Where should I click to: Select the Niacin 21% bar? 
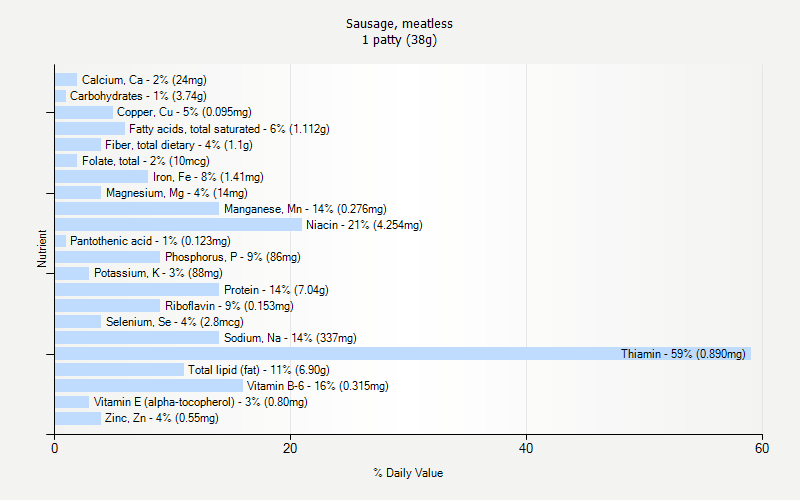[179, 224]
